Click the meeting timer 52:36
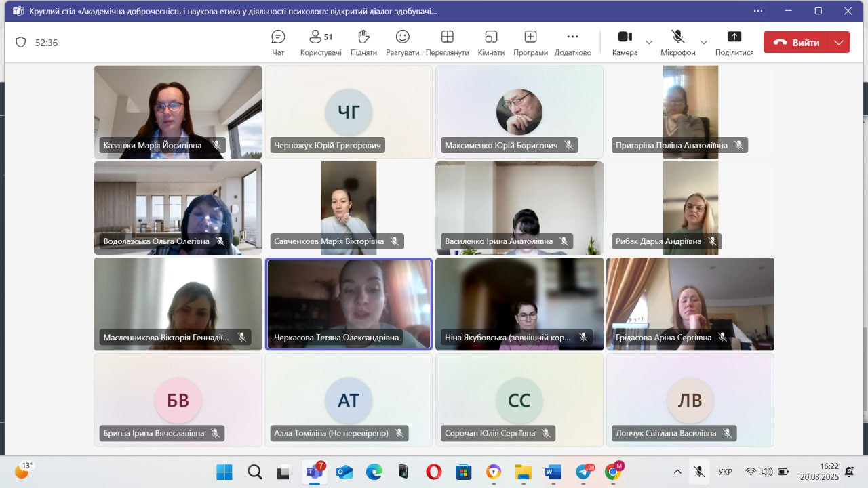Viewport: 868px width, 488px height. [47, 43]
